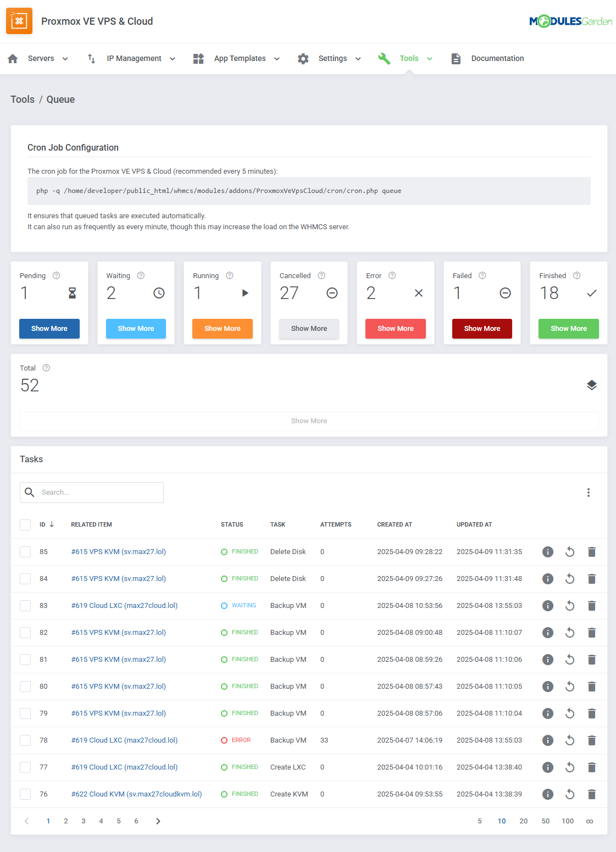616x852 pixels.
Task: Click Show More under Pending
Action: pos(49,329)
